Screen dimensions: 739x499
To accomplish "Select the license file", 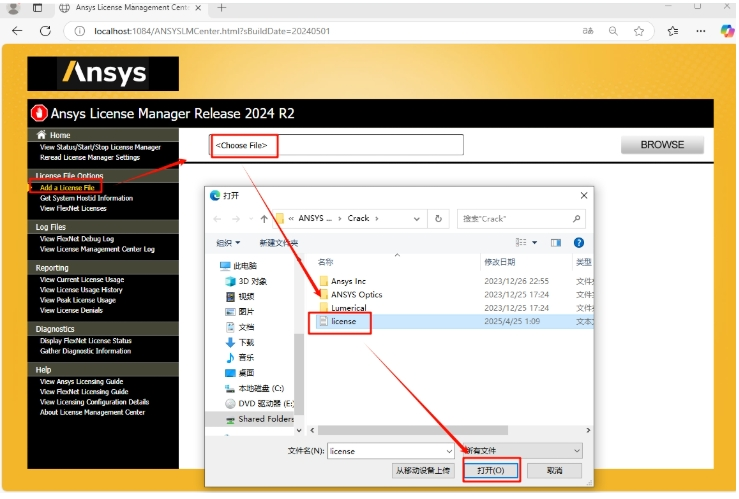I will click(338, 321).
